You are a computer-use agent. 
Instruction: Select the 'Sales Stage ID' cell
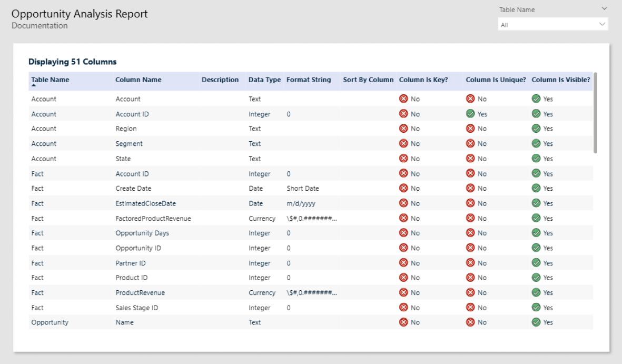point(137,308)
